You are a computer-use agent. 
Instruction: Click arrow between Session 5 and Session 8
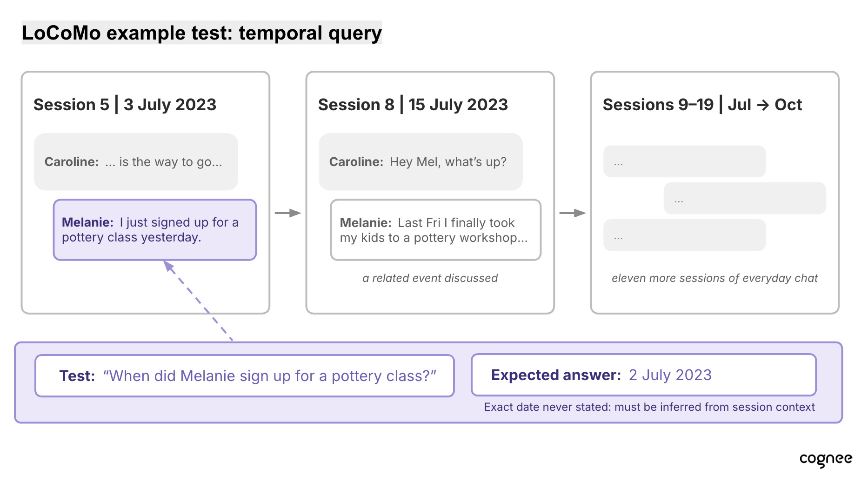(x=288, y=213)
